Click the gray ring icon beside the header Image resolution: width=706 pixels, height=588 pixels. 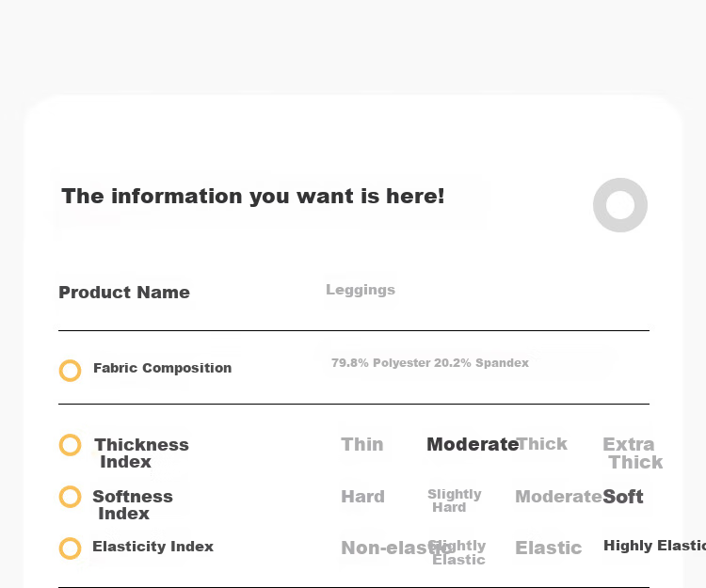click(620, 205)
